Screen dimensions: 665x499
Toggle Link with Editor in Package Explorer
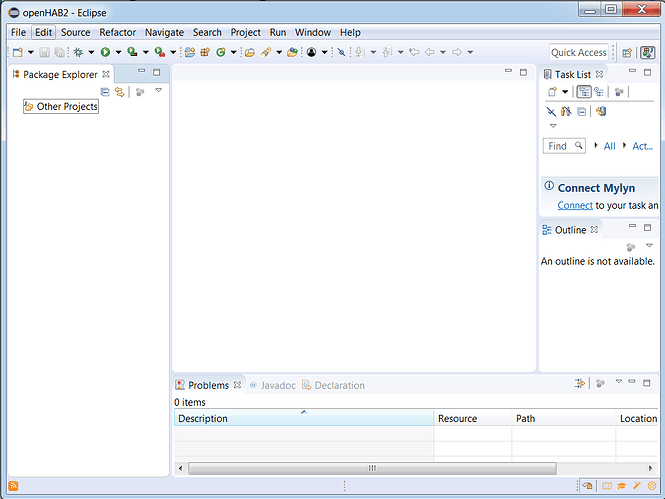click(119, 91)
